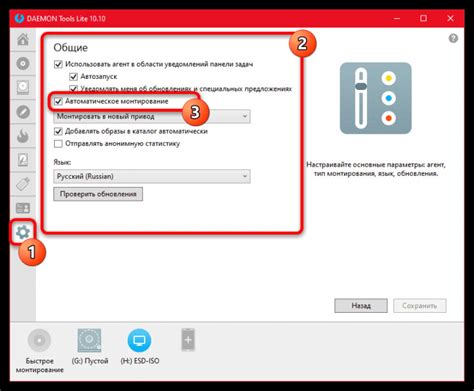Screen dimensions: 474x391
Task: Click the DAEMON Tools logo in title bar
Action: [x=19, y=18]
